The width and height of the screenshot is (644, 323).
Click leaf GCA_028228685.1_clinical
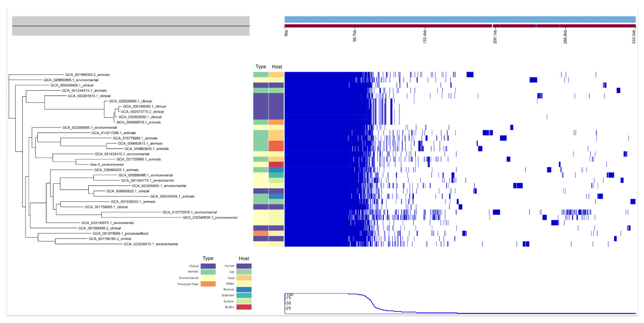(131, 101)
